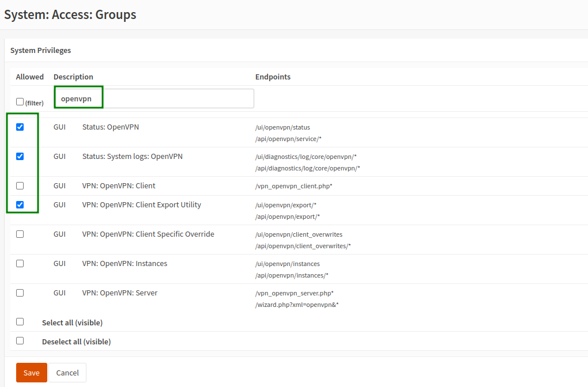Click the Endpoints column header
This screenshot has width=588, height=387.
point(273,77)
